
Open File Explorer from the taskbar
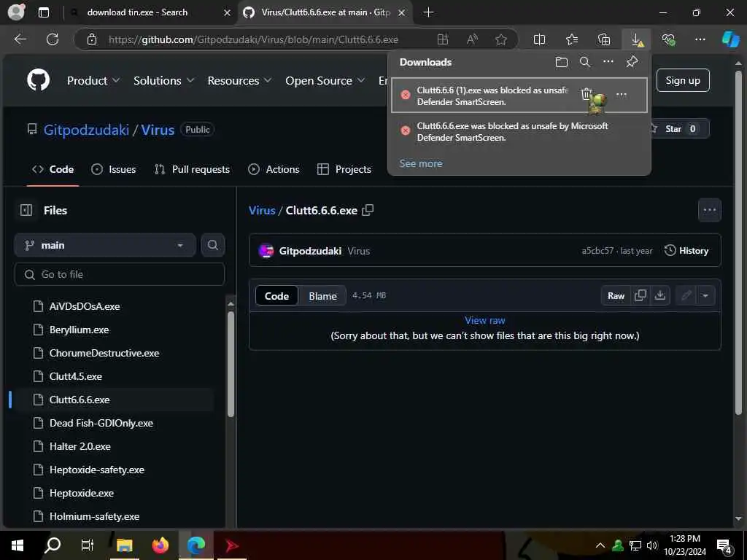point(125,545)
